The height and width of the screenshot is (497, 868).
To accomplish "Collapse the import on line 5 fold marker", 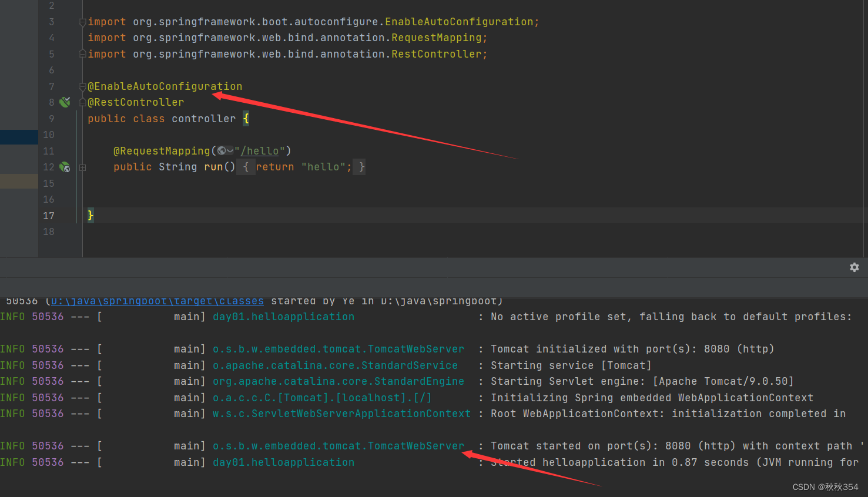I will tap(82, 53).
